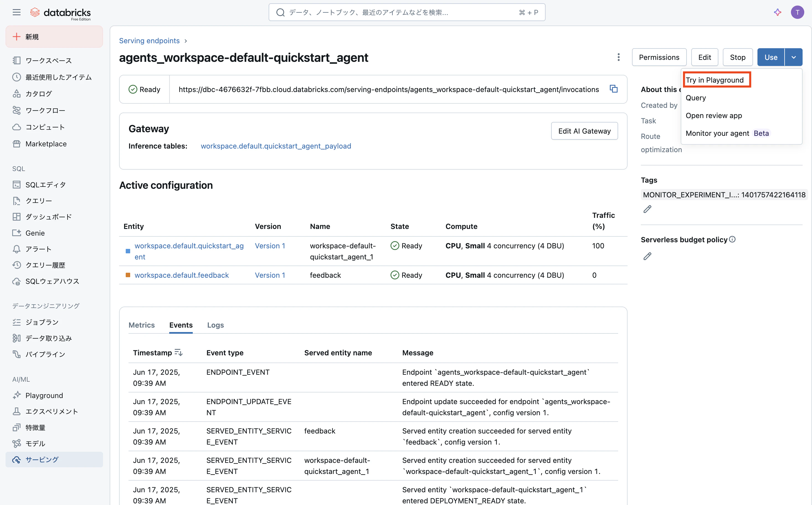This screenshot has width=812, height=505.
Task: Select Query from Use menu
Action: click(x=741, y=98)
